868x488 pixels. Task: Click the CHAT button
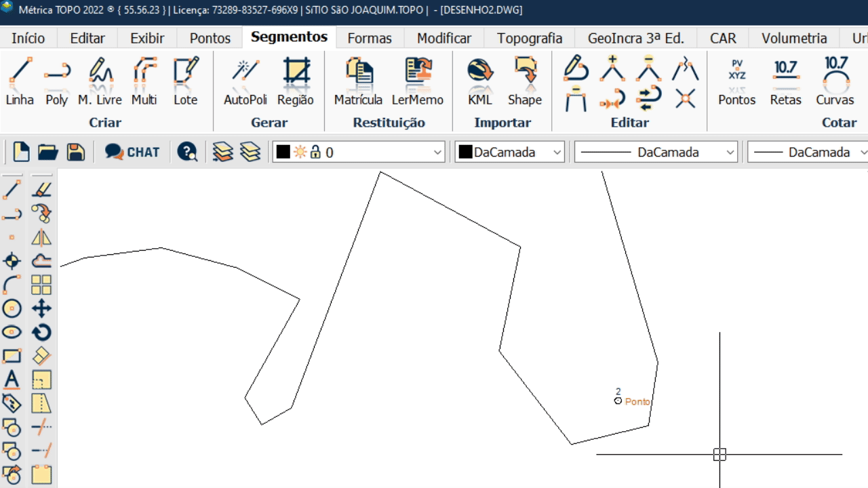[133, 152]
